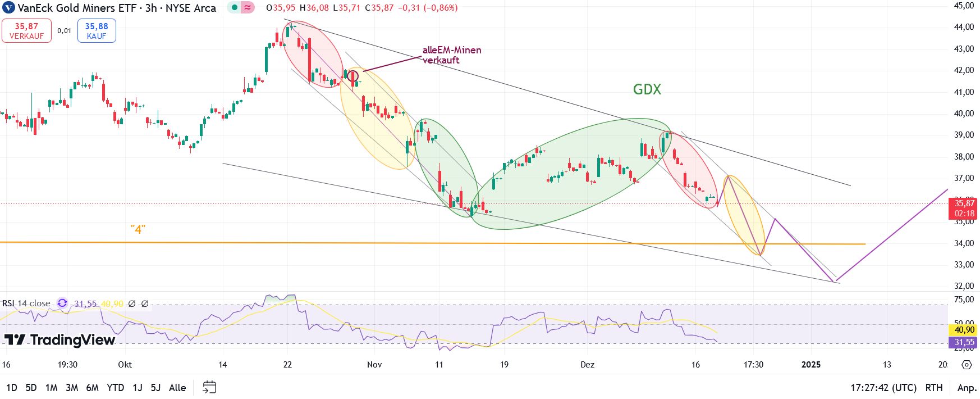
Task: Select the 1D time range
Action: (x=12, y=388)
